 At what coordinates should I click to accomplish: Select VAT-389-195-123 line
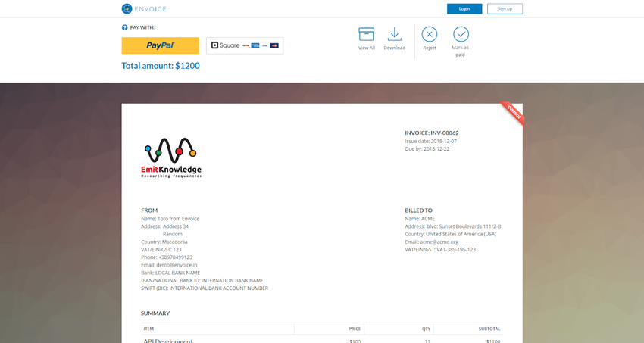(440, 249)
